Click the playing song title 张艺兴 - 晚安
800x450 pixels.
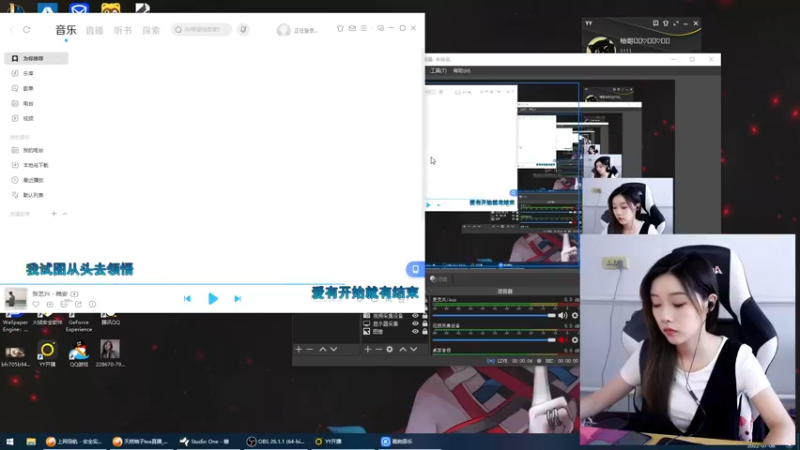coord(49,293)
